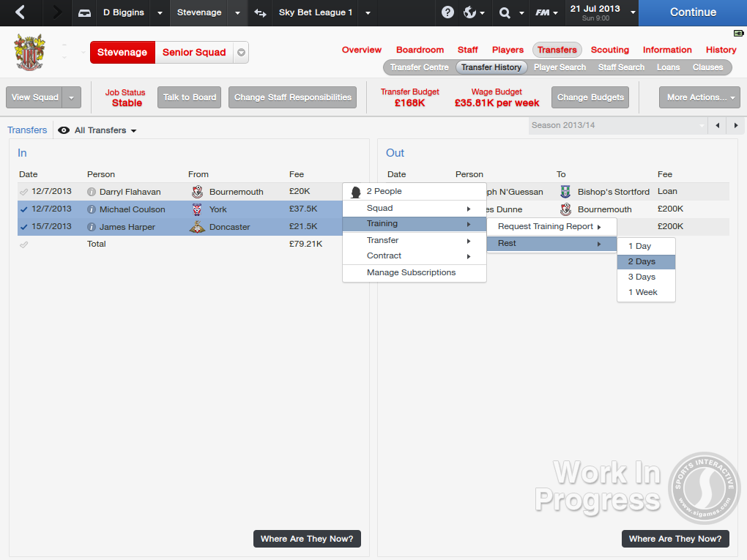Screen dimensions: 747x560
Task: Select Manage Subscriptions menu entry
Action: (414, 272)
